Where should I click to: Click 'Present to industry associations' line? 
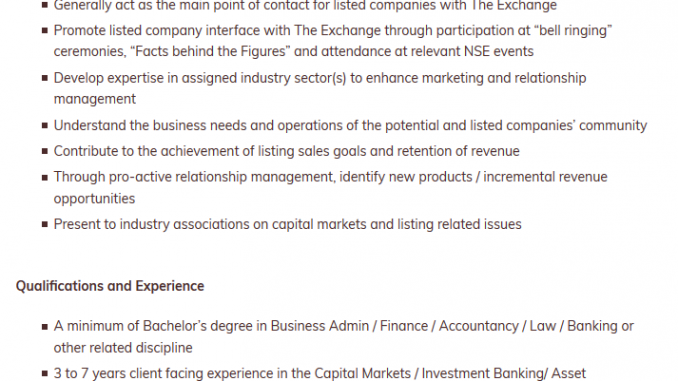point(288,224)
